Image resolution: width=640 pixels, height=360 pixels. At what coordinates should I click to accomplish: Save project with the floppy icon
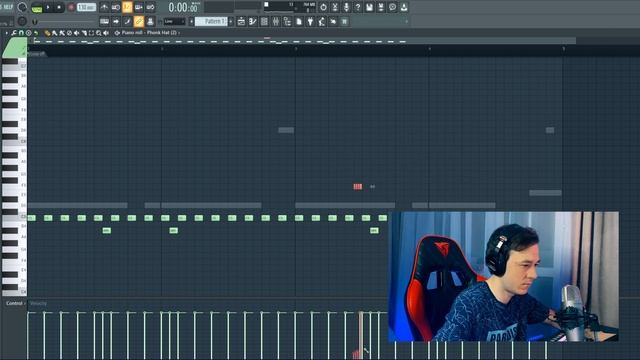tap(369, 7)
